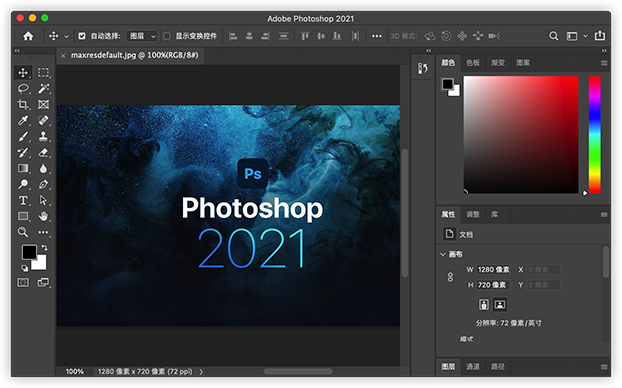Open the 图层 auto-select dropdown
Viewport: 622px width, 388px height.
tap(142, 36)
